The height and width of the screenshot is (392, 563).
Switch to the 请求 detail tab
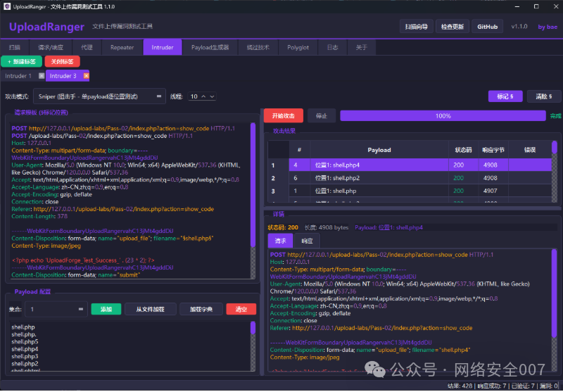point(280,241)
